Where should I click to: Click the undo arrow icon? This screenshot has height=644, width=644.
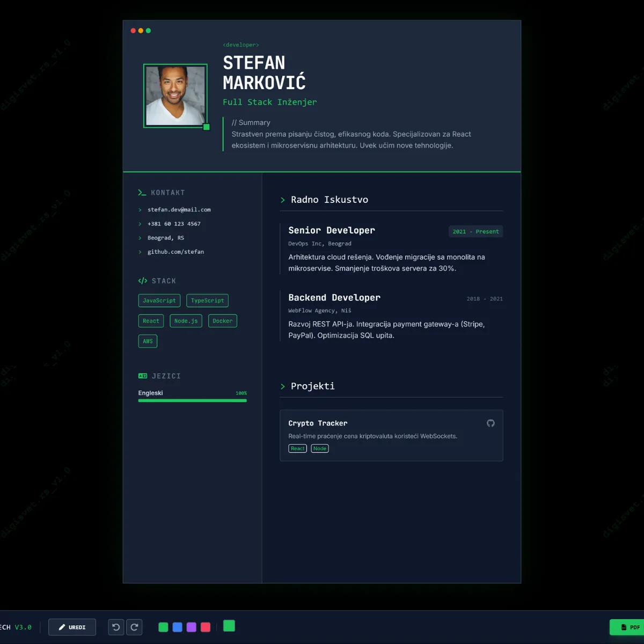coord(115,627)
